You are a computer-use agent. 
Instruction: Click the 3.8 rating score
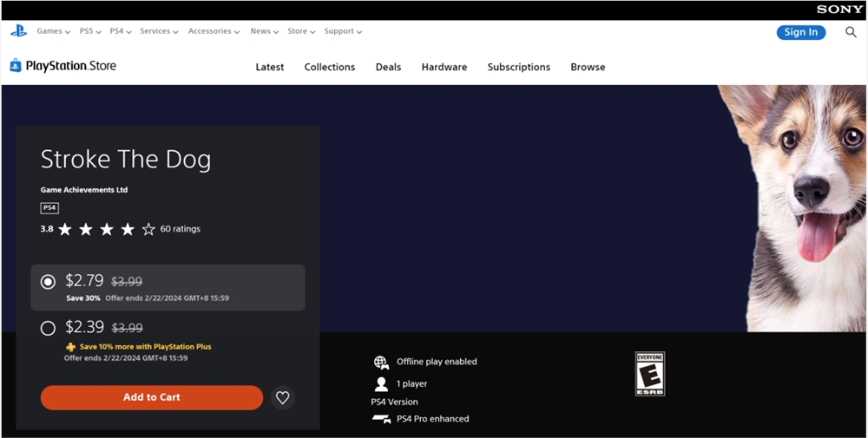pyautogui.click(x=47, y=229)
